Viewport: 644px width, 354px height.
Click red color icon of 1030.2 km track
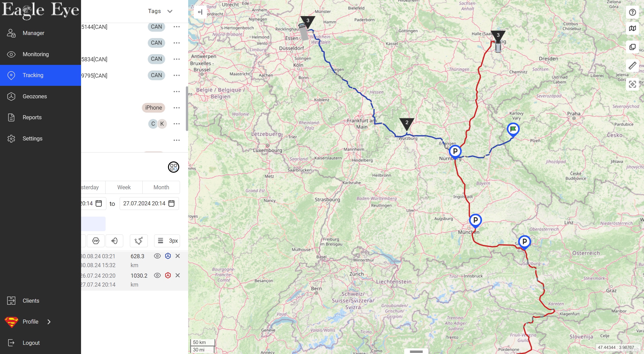point(168,275)
